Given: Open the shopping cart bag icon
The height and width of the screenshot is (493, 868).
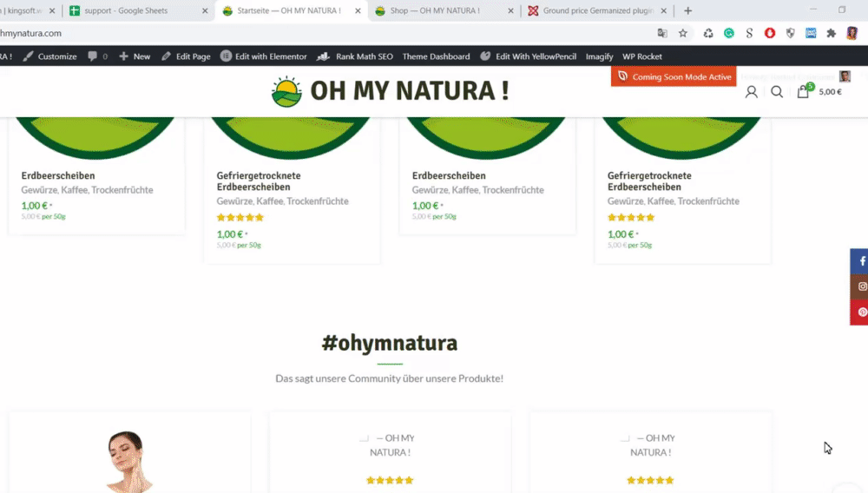Looking at the screenshot, I should [x=803, y=92].
